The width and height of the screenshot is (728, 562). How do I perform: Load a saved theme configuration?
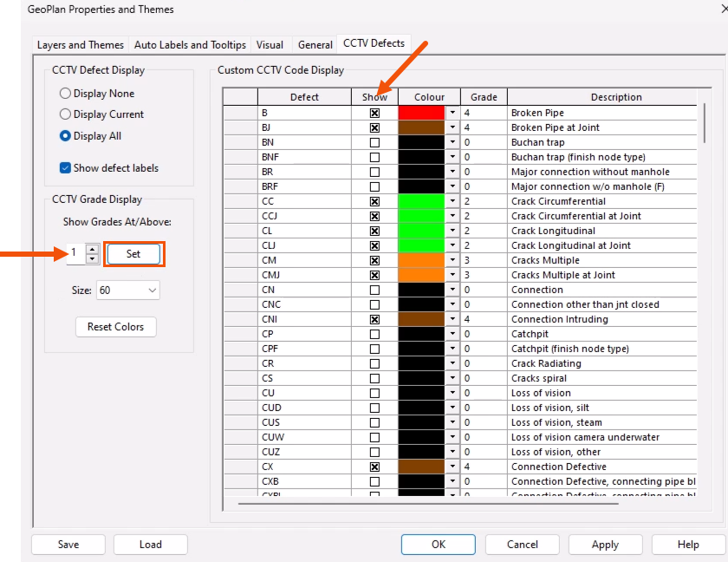[x=150, y=544]
